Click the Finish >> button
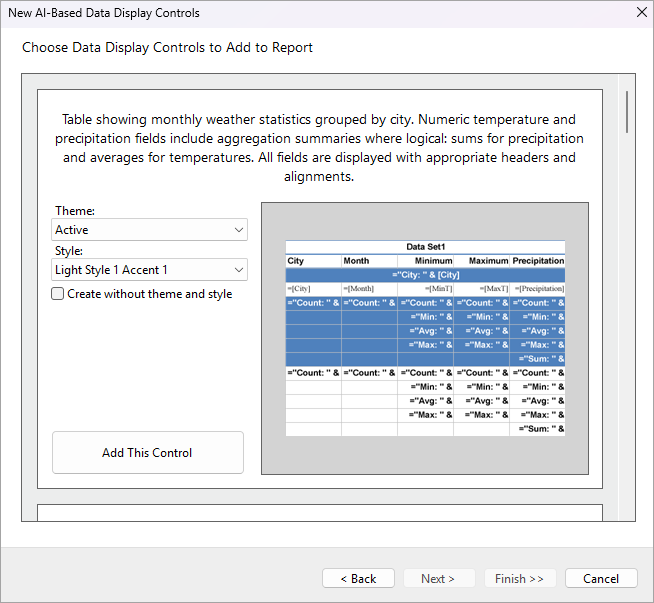 coord(520,578)
